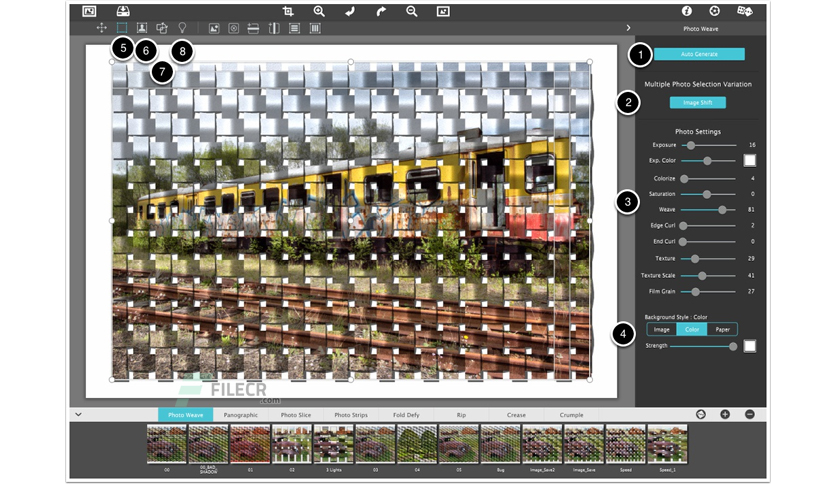836x484 pixels.
Task: Open the Exp. Color white swatch
Action: (x=750, y=160)
